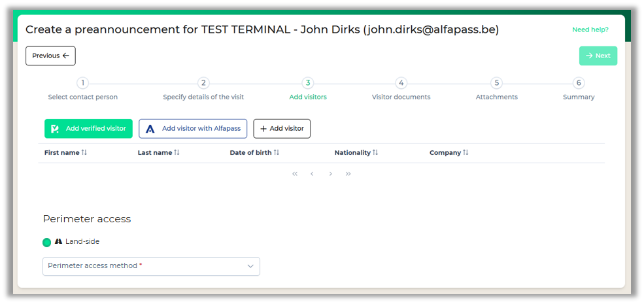Click the Add verified visitor button
This screenshot has height=304, width=644.
click(88, 129)
